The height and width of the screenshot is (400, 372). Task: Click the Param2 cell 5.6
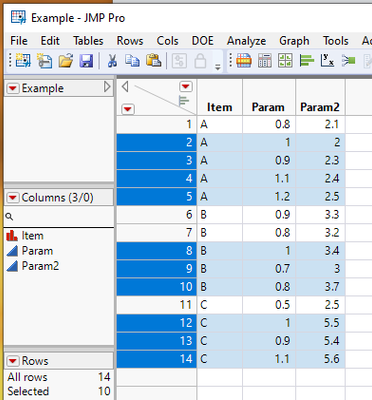pos(320,359)
